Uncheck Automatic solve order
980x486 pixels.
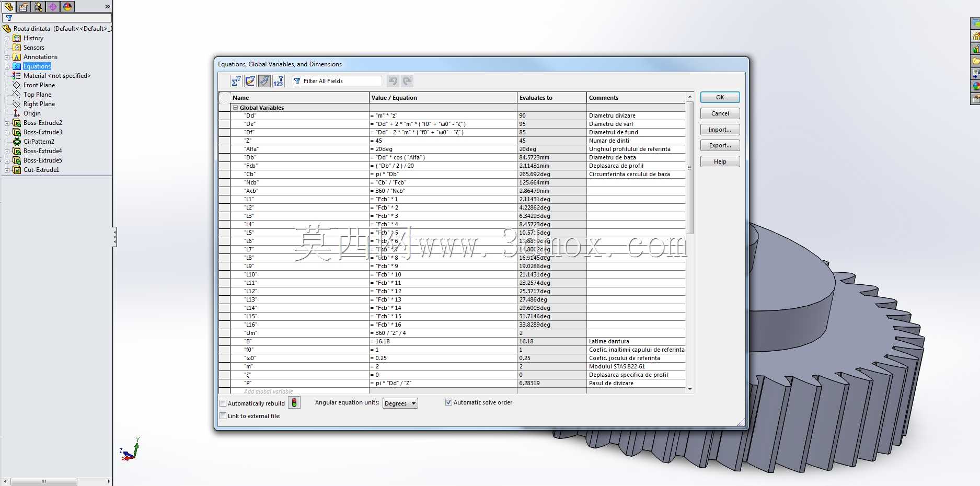click(x=448, y=402)
